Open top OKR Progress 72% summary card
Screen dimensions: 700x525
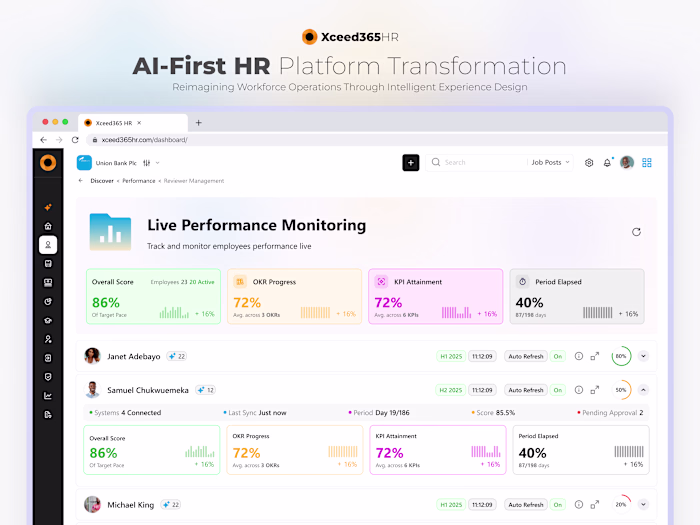295,296
